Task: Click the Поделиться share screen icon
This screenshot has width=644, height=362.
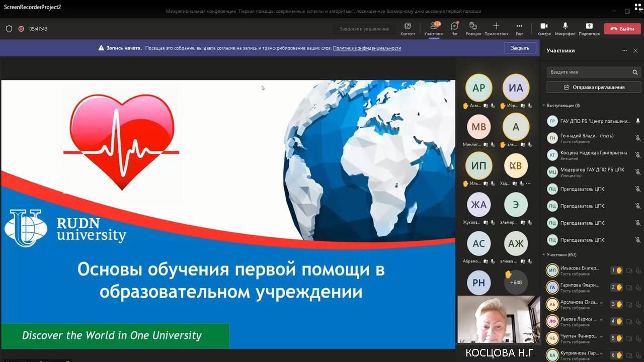Action: click(589, 26)
